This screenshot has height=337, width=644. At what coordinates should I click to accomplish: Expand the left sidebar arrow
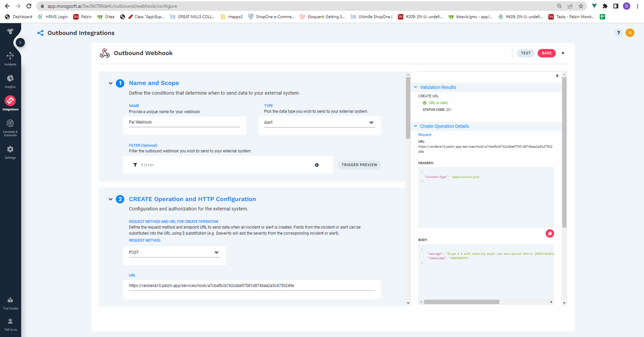point(20,42)
